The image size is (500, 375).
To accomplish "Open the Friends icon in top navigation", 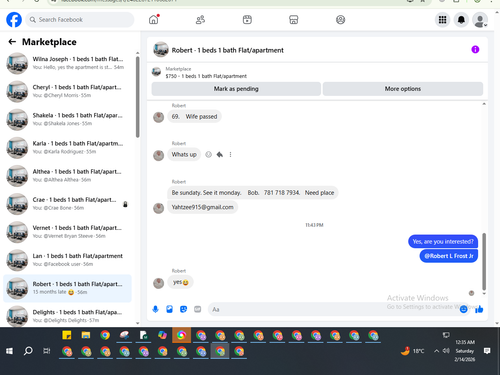I will 200,20.
